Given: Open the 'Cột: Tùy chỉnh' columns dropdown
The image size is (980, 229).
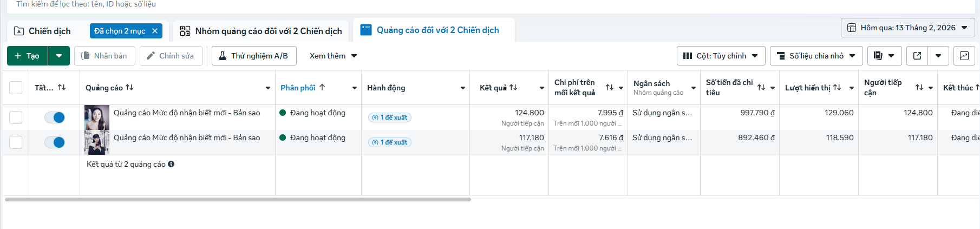Looking at the screenshot, I should pyautogui.click(x=721, y=56).
